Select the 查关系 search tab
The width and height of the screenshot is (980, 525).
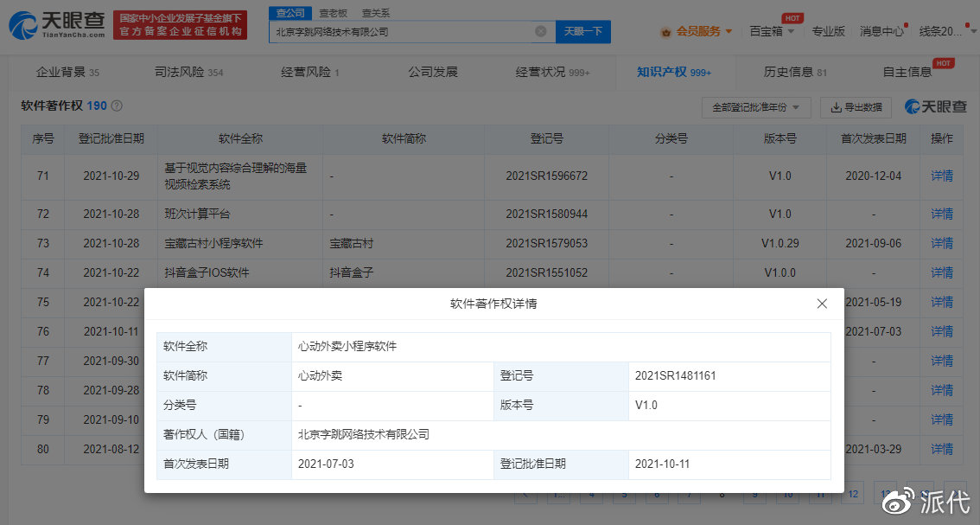point(375,12)
